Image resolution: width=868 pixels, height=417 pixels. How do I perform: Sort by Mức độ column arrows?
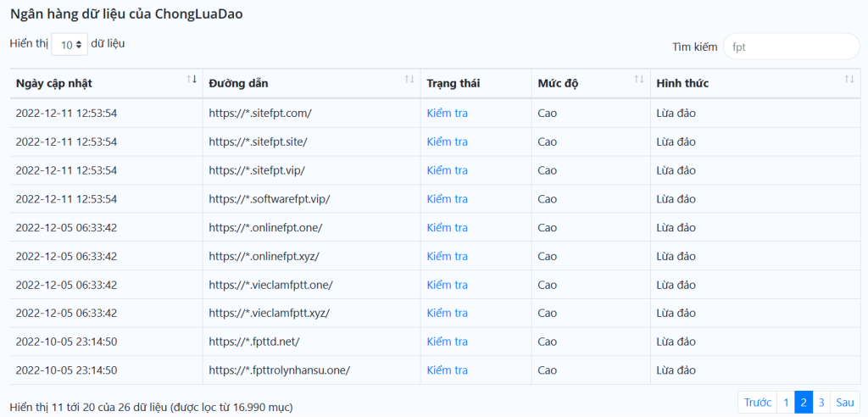pyautogui.click(x=639, y=79)
